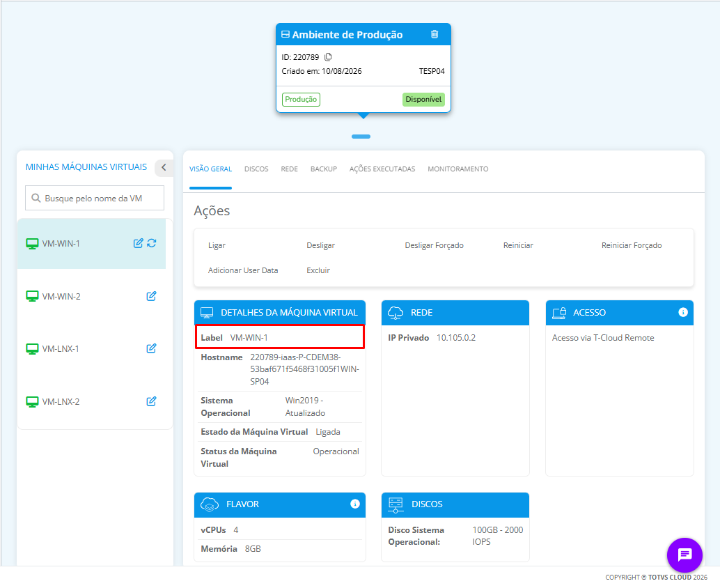Viewport: 720px width, 588px height.
Task: Click the Reiniciar Forçado action
Action: coord(632,245)
